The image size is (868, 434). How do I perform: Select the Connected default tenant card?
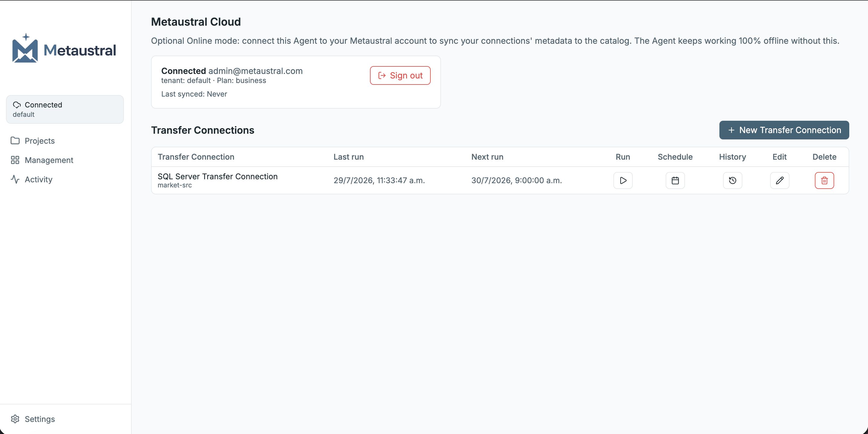[65, 110]
